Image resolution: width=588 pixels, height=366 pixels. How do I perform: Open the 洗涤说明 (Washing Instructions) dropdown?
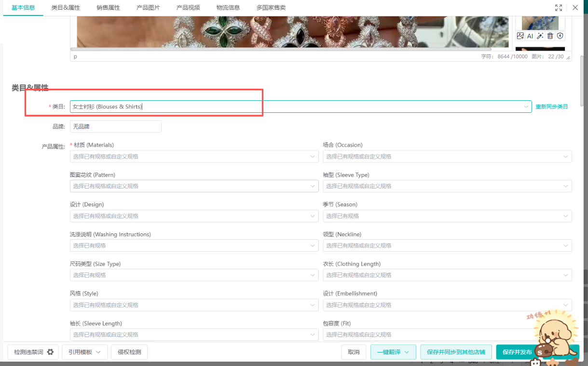[194, 245]
